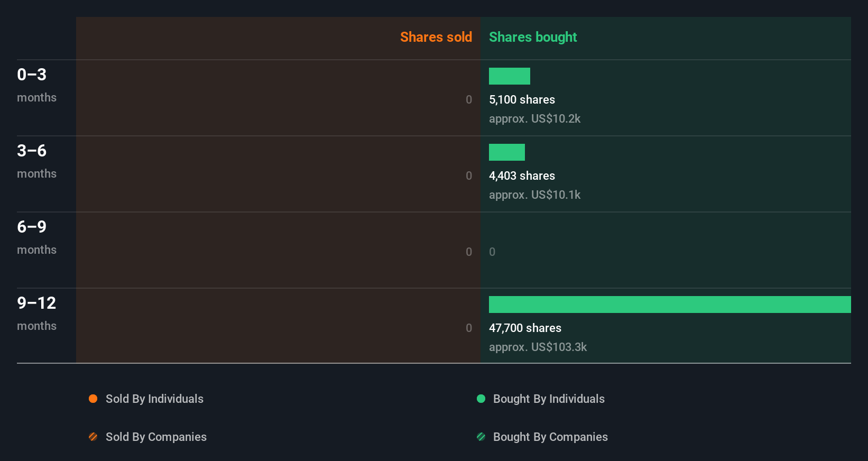Click the green Bought By Individuals legend dot
Screen dimensions: 868x461
point(481,399)
